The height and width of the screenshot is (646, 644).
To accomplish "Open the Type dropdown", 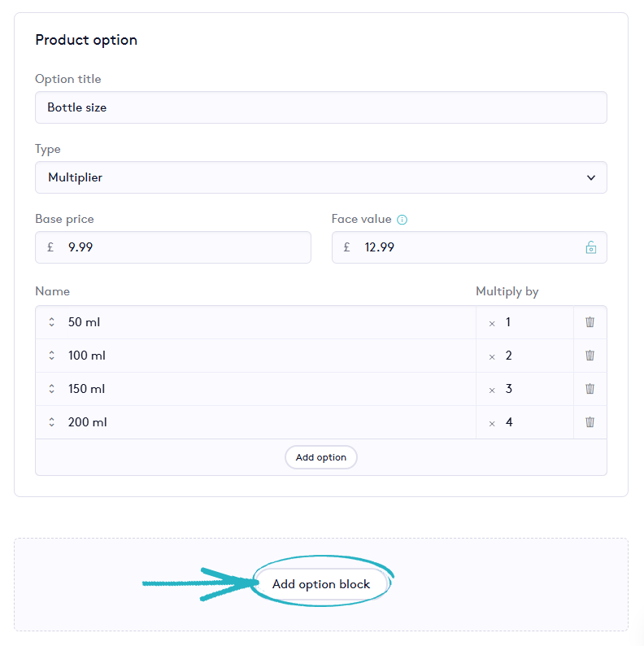I will 320,177.
